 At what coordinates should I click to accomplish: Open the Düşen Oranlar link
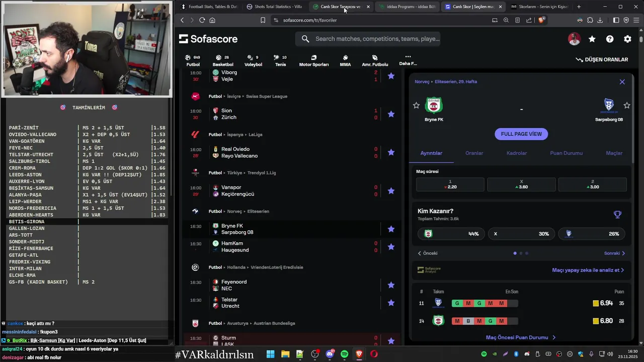602,59
